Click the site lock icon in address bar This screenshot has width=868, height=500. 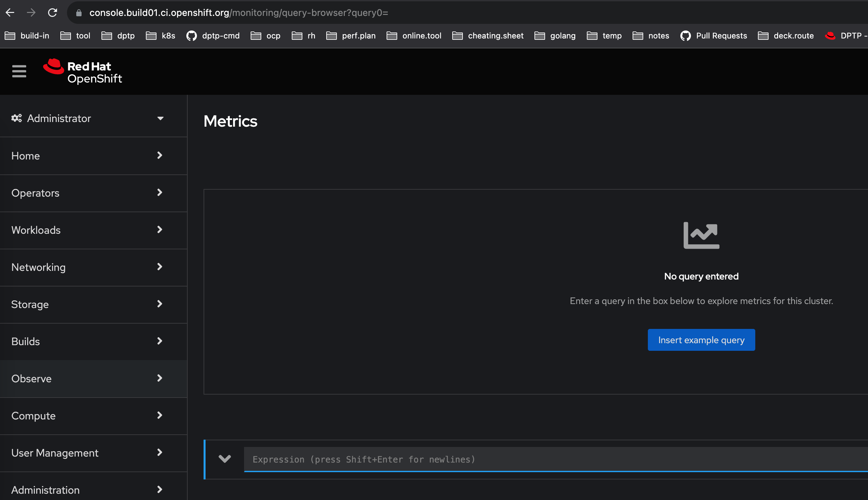(79, 13)
